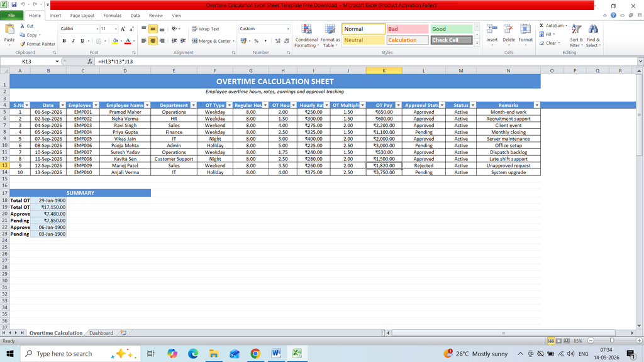Toggle Underline formatting
This screenshot has height=362, width=644.
[x=82, y=41]
